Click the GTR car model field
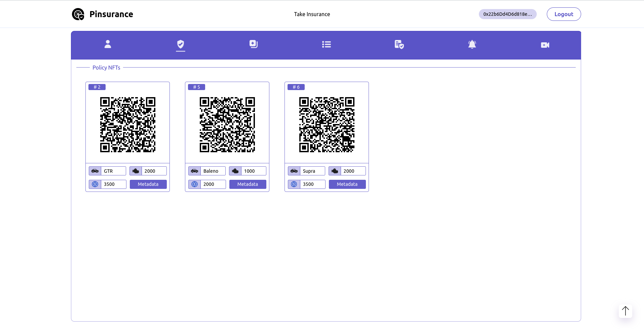The image size is (644, 329). (x=114, y=171)
